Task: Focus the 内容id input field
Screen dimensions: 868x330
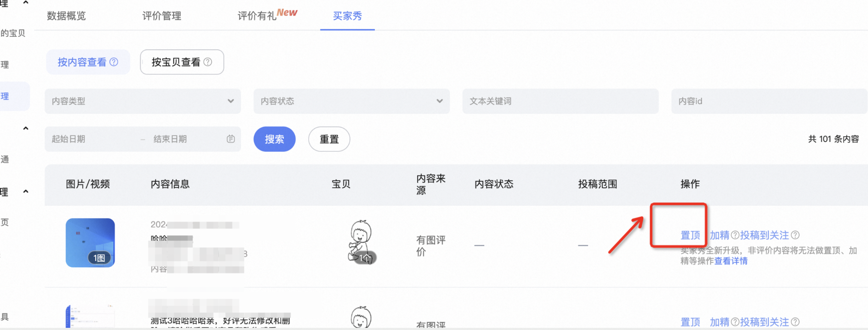Action: pyautogui.click(x=769, y=101)
